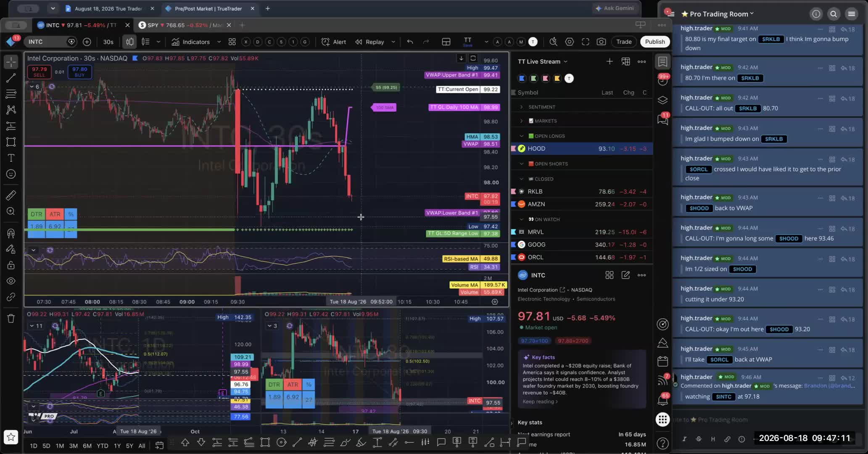Open indicator templates grid icon
The width and height of the screenshot is (868, 454).
232,42
